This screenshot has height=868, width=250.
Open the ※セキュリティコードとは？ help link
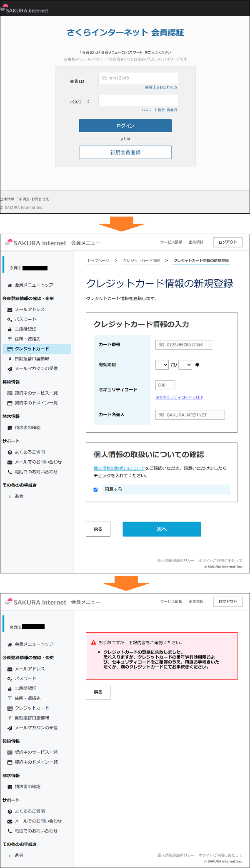point(179,397)
